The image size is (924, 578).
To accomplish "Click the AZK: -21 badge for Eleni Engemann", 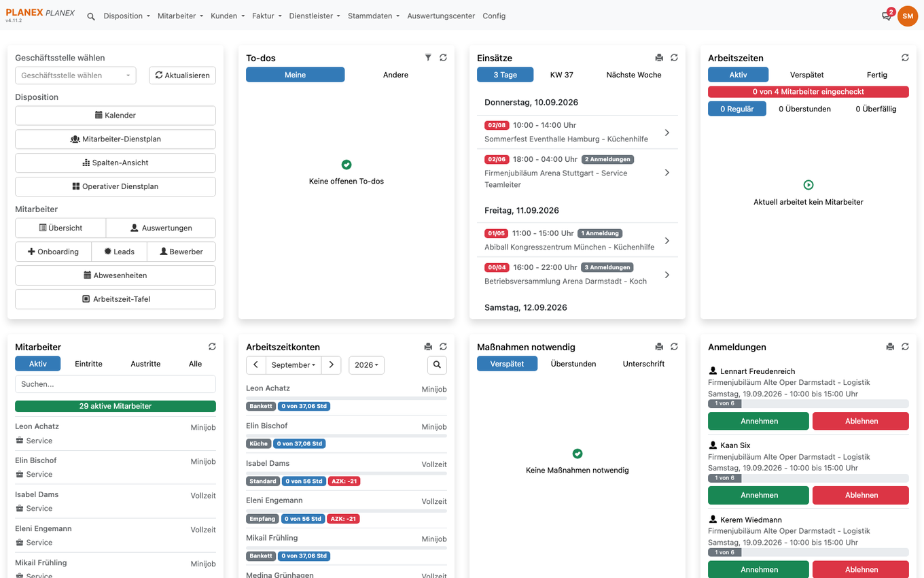I will [344, 519].
